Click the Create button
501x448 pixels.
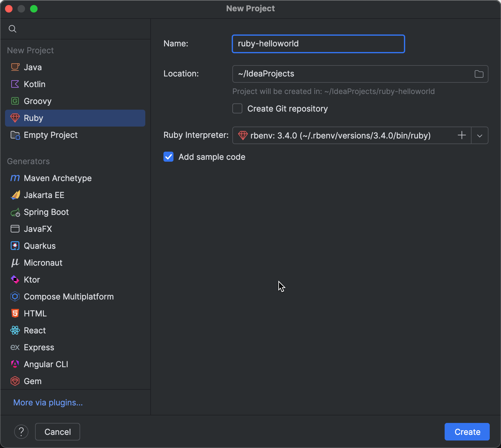(x=467, y=432)
